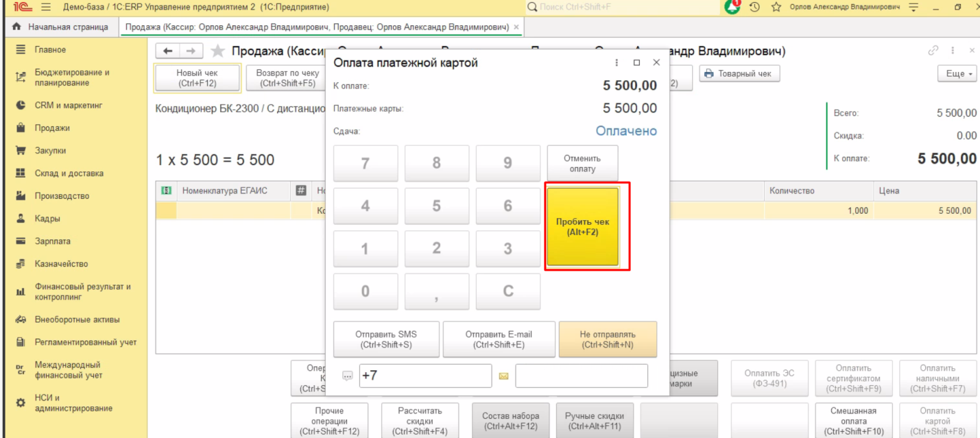The image size is (980, 438).
Task: Click the notifications bell icon with badge
Action: coord(733,7)
